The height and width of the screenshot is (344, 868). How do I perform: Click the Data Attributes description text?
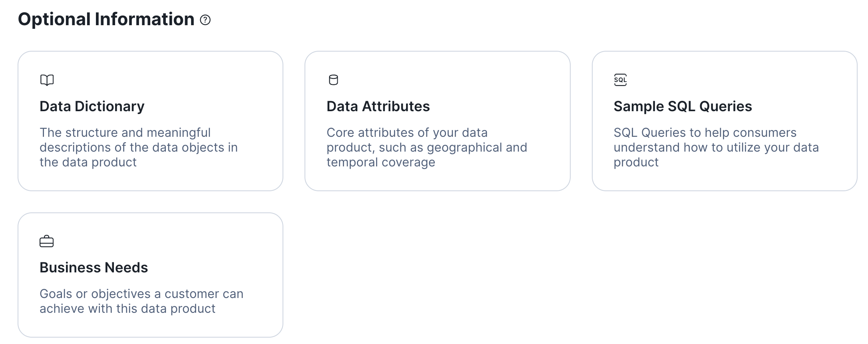(x=426, y=147)
